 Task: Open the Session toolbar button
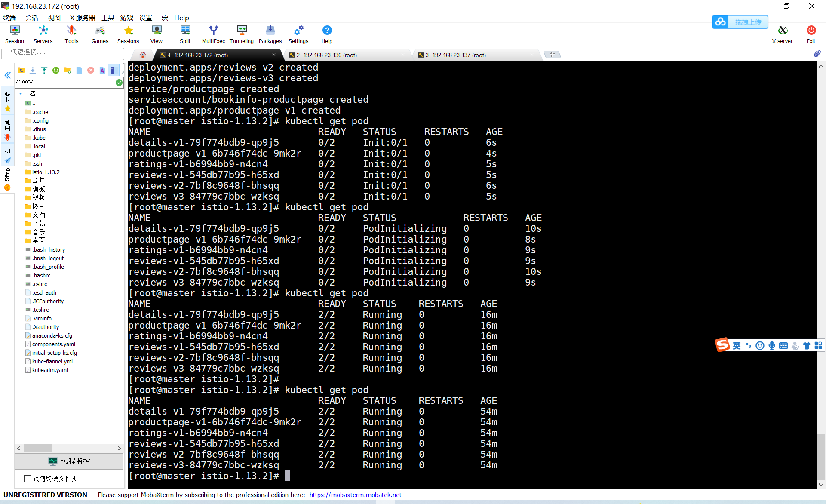[x=15, y=34]
